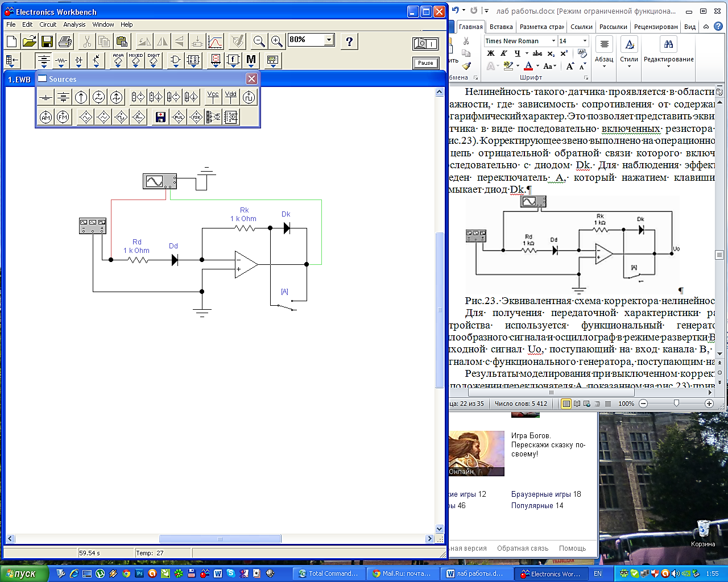Screen dimensions: 728x582
Task: Open the File menu in Workbench
Action: [11, 24]
